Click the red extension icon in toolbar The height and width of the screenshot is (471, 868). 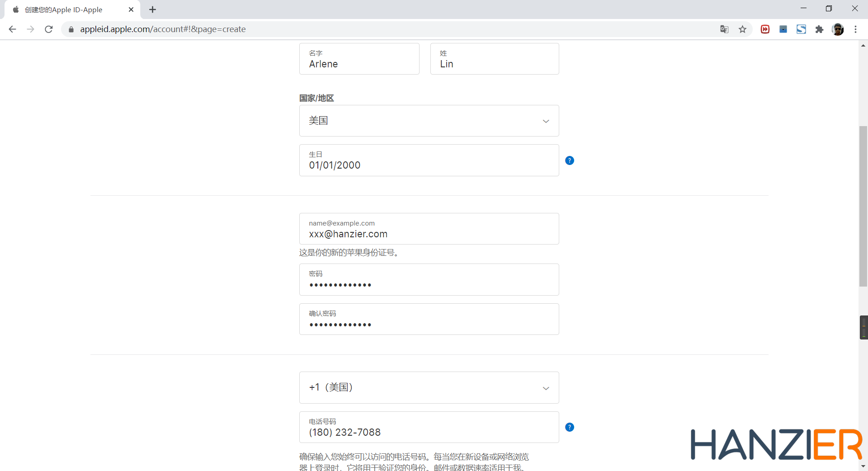point(765,29)
